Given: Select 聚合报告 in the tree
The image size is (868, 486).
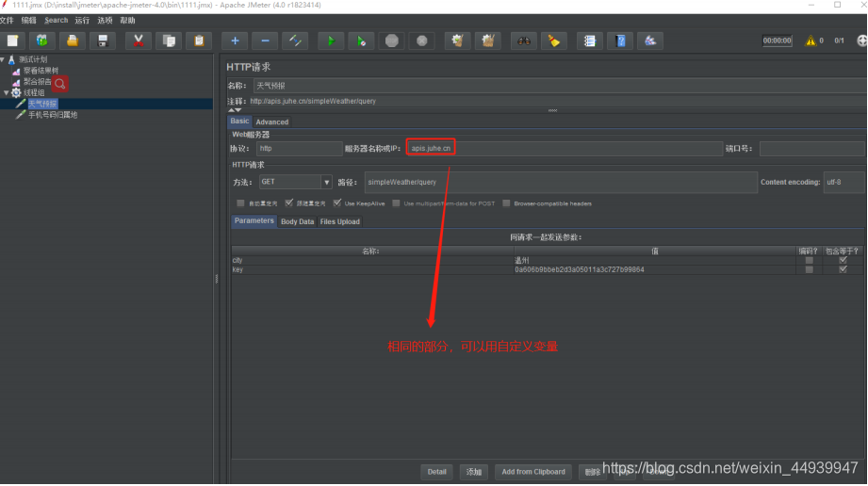Looking at the screenshot, I should coord(37,81).
